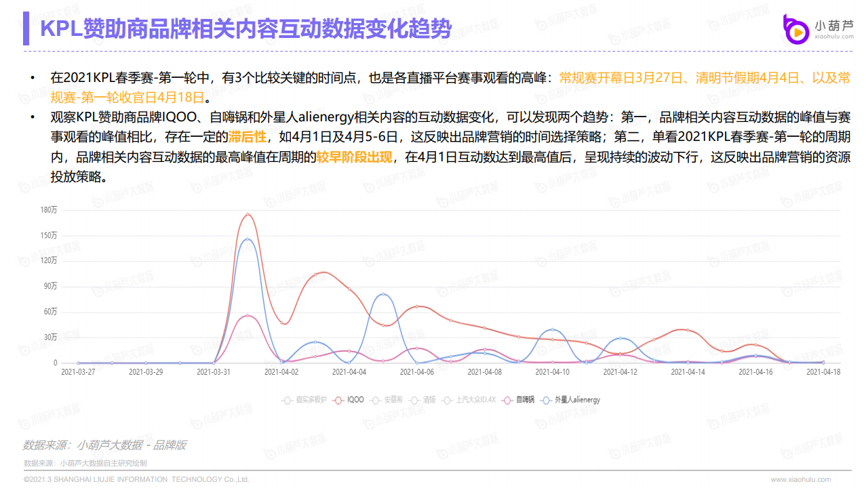Select the 2021-04-04 x-axis date label
The width and height of the screenshot is (868, 488).
click(x=349, y=372)
